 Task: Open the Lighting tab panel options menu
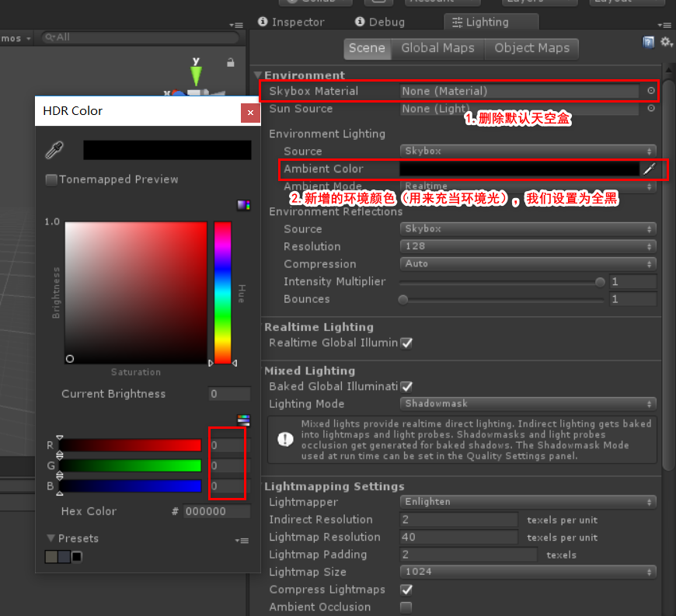point(664,25)
